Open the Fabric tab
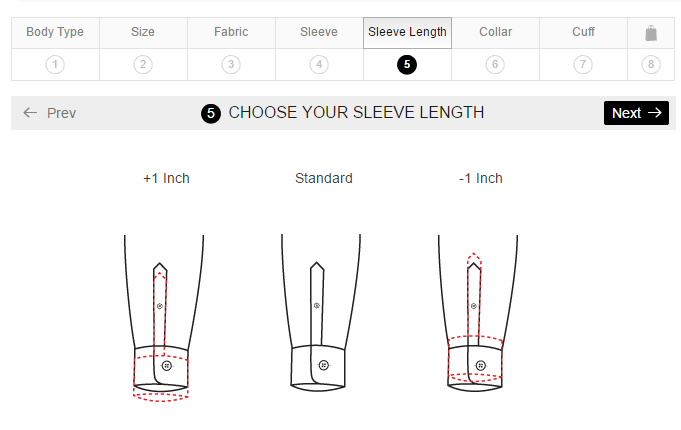 (231, 32)
